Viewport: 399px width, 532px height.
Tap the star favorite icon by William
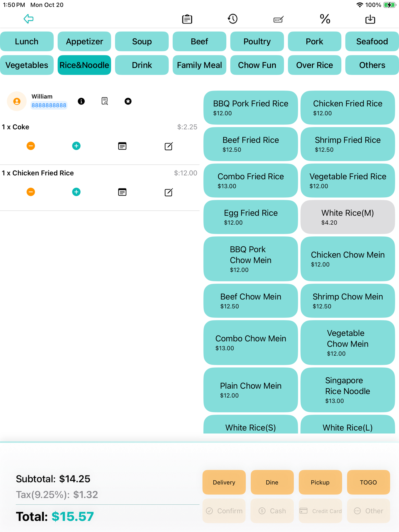tap(128, 101)
